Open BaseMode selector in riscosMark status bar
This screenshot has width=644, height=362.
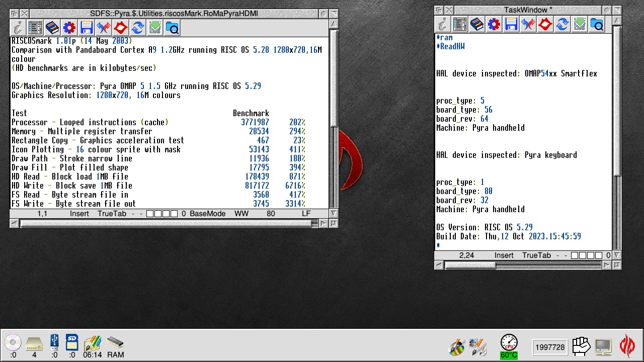tap(207, 214)
